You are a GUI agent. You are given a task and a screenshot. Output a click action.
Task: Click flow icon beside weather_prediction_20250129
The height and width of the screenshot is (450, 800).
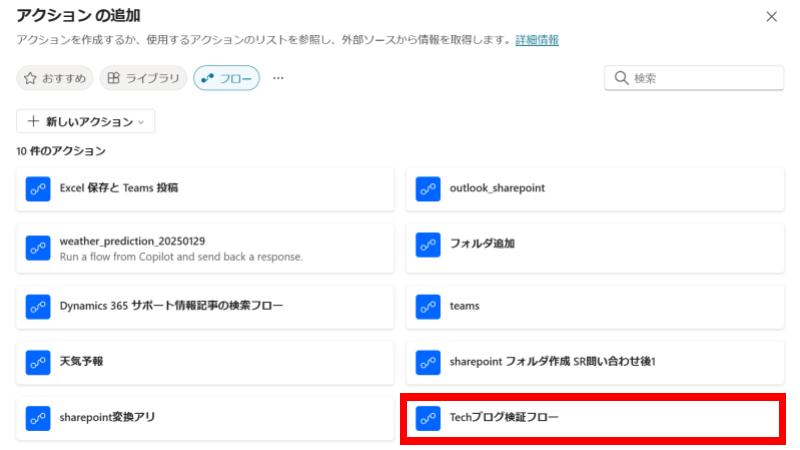pos(38,248)
